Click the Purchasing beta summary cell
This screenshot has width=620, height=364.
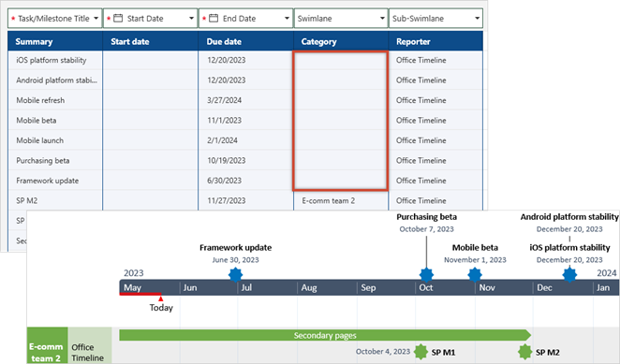click(55, 161)
